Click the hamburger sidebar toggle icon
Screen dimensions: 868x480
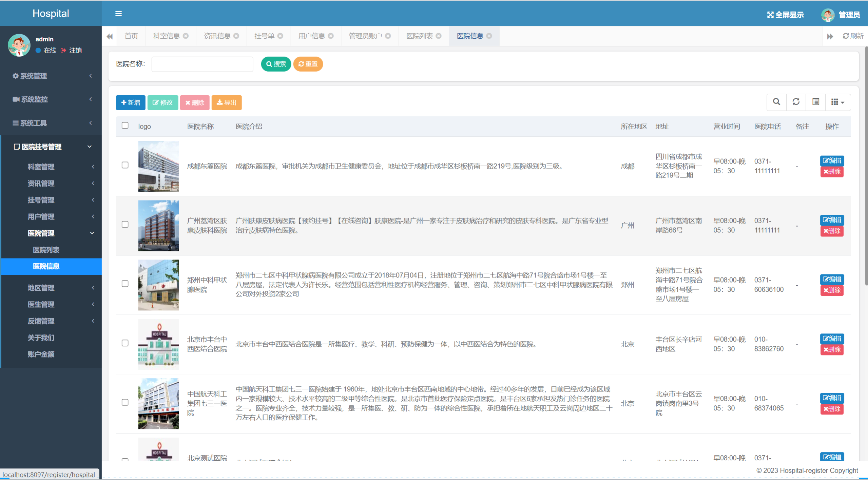[118, 14]
